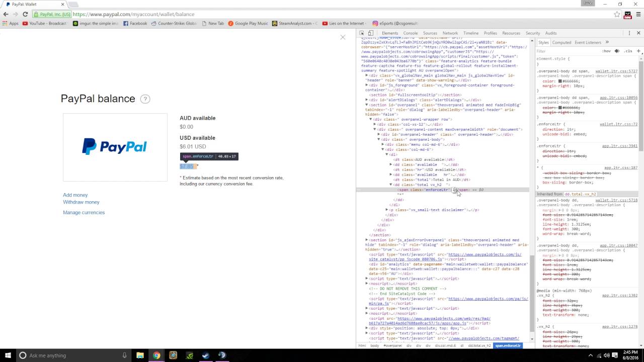This screenshot has width=644, height=362.
Task: Open the Security tab
Action: coord(533,33)
